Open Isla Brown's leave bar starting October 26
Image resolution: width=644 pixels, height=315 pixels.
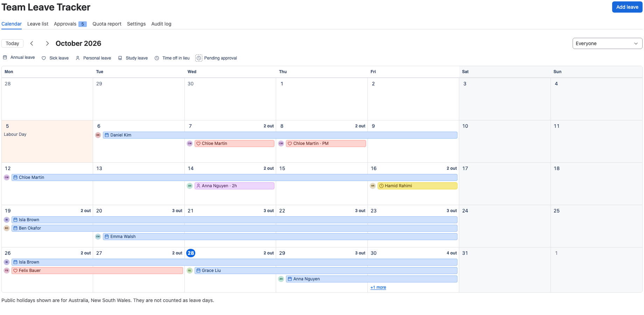[234, 262]
